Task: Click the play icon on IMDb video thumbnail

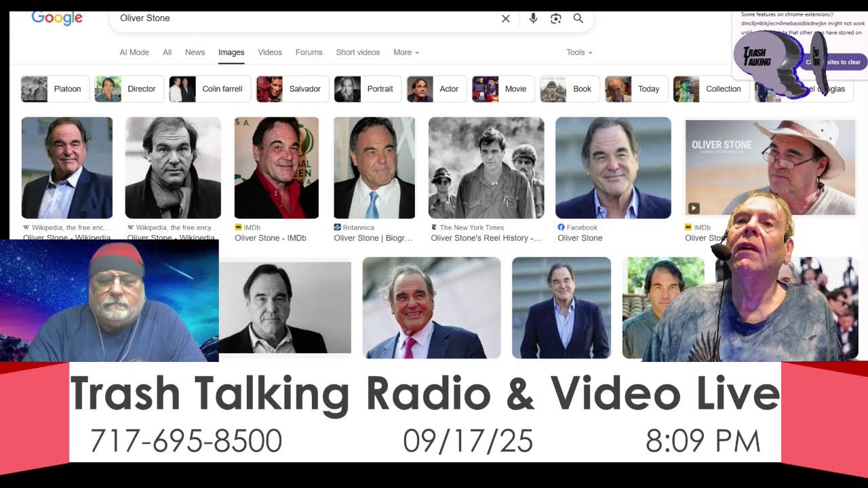Action: (x=694, y=208)
